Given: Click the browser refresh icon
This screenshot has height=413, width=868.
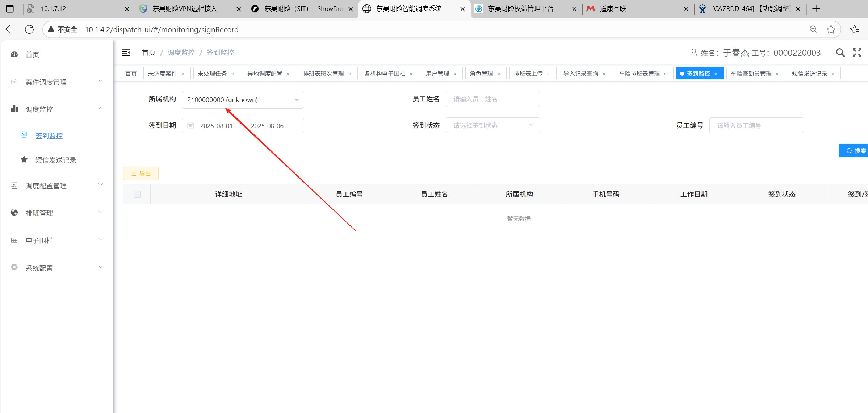Looking at the screenshot, I should coord(29,29).
